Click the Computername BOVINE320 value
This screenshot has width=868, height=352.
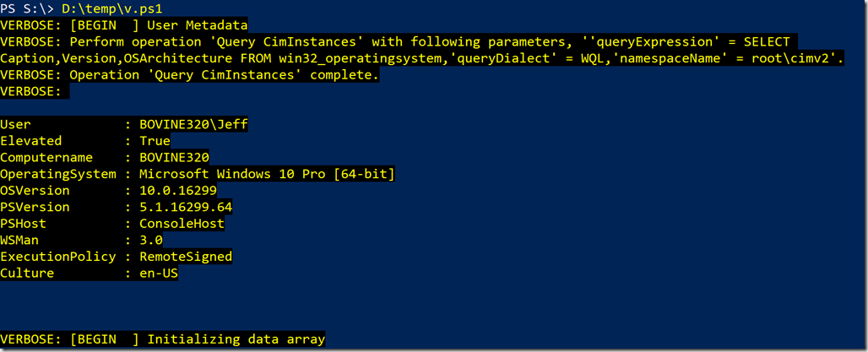point(175,158)
